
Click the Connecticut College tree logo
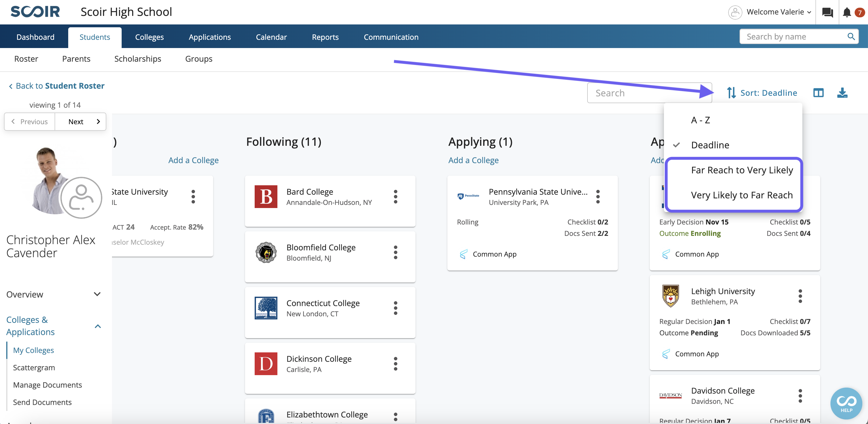[266, 308]
